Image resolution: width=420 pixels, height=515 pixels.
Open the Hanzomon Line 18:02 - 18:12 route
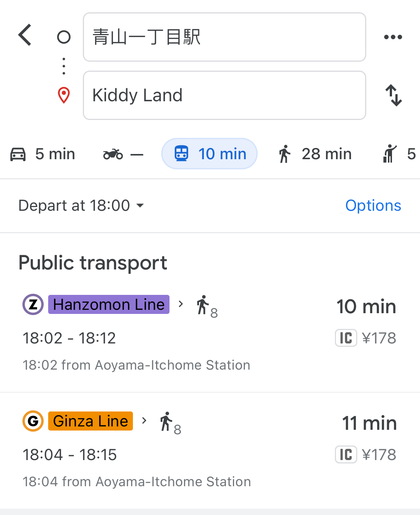click(210, 334)
